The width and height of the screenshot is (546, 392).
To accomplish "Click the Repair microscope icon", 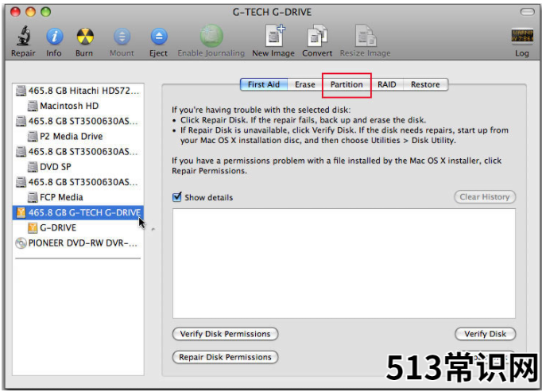I will pos(23,36).
